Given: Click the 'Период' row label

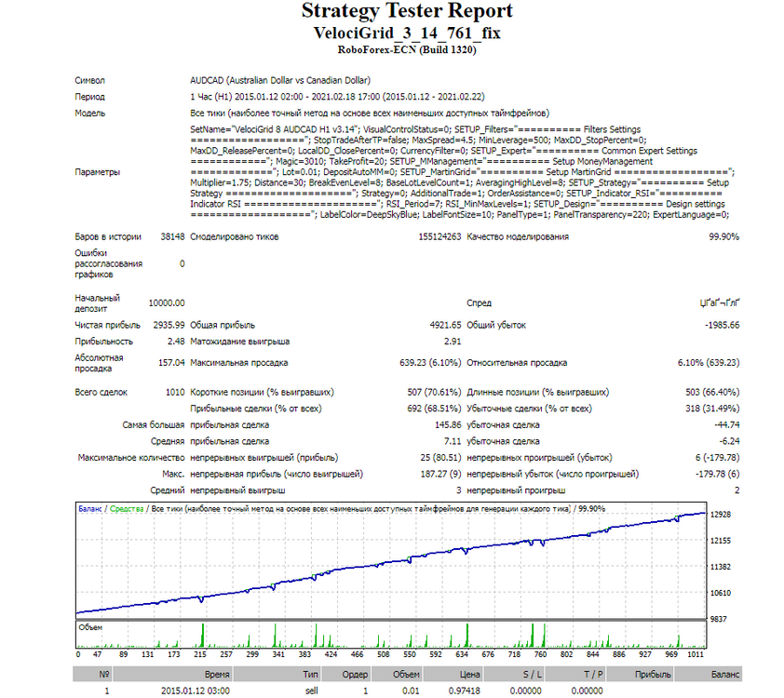Looking at the screenshot, I should pyautogui.click(x=90, y=97).
